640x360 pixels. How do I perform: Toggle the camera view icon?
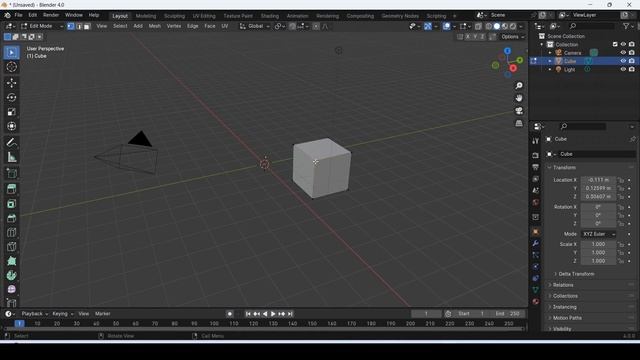point(519,111)
